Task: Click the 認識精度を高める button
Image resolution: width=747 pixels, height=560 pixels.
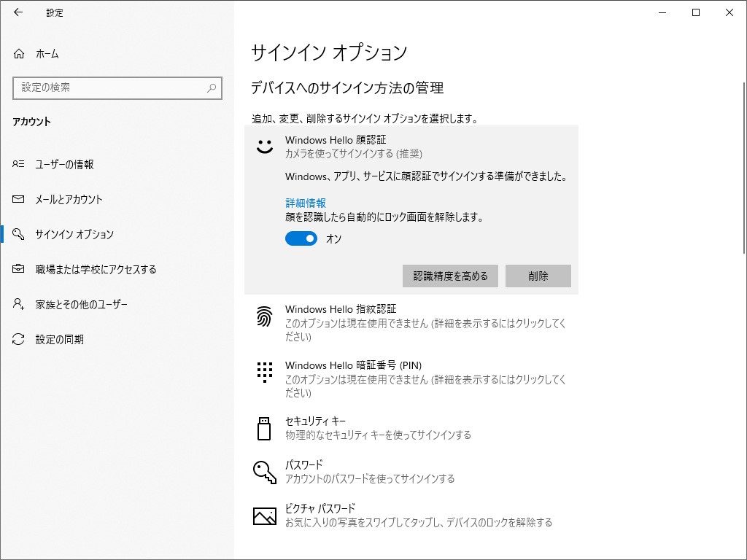Action: point(450,276)
